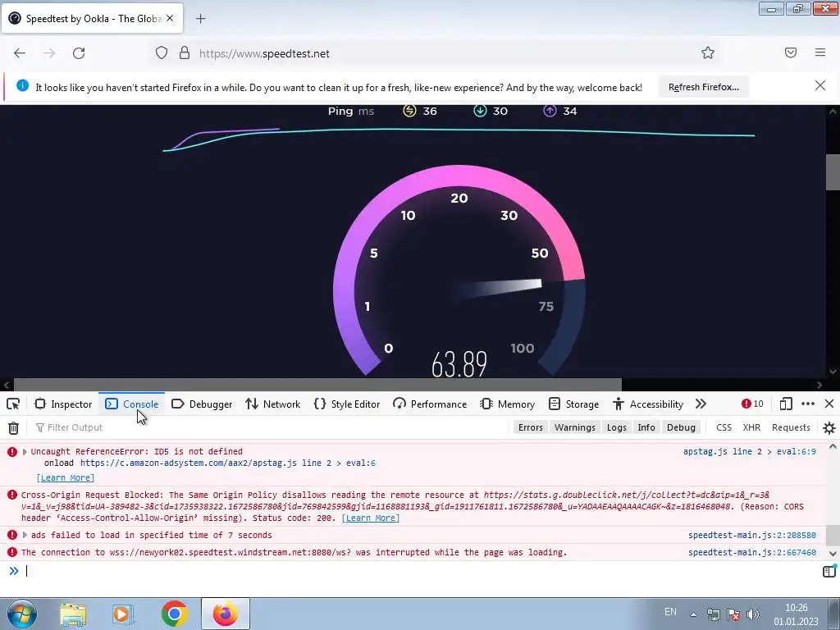Close the Speedtest by Ookla tab
The image size is (840, 630).
[170, 18]
